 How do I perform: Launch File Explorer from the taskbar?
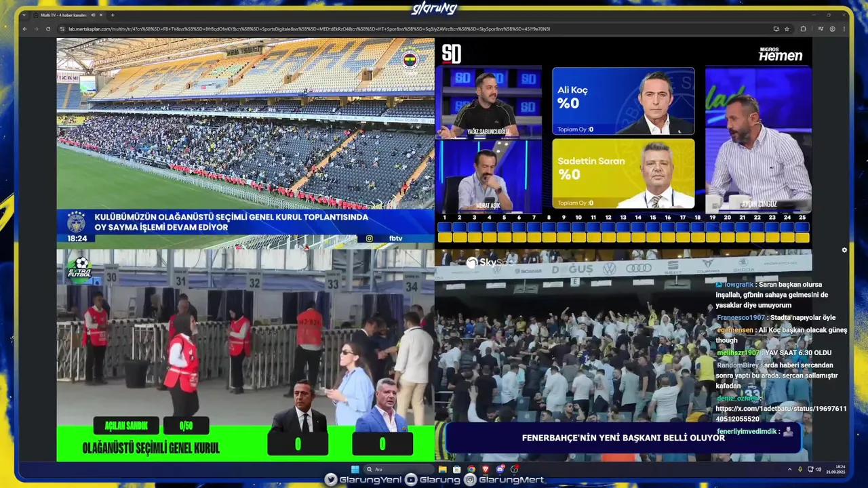tap(442, 469)
